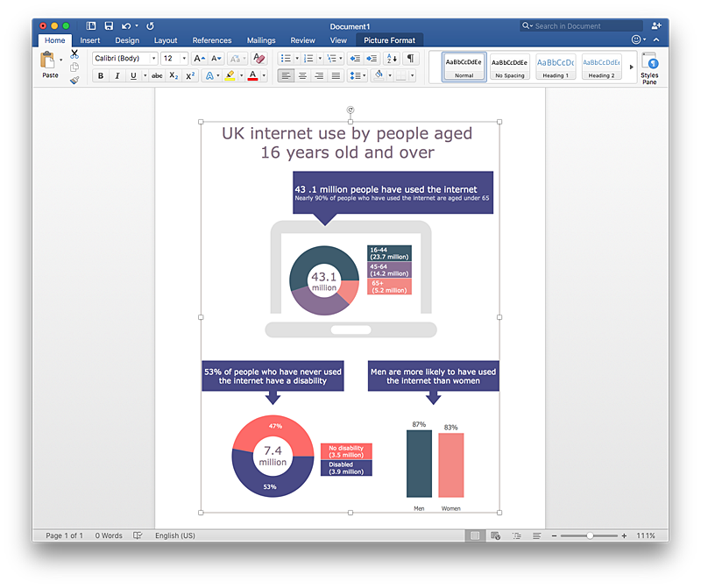Viewport: 701px width, 588px height.
Task: Open the Calibri (Body) font dropdown
Action: pyautogui.click(x=124, y=59)
